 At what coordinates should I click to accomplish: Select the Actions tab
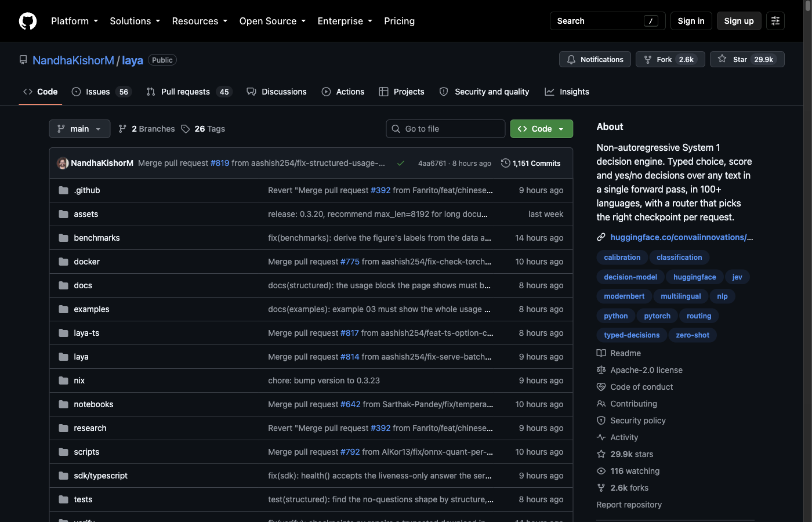(x=343, y=92)
